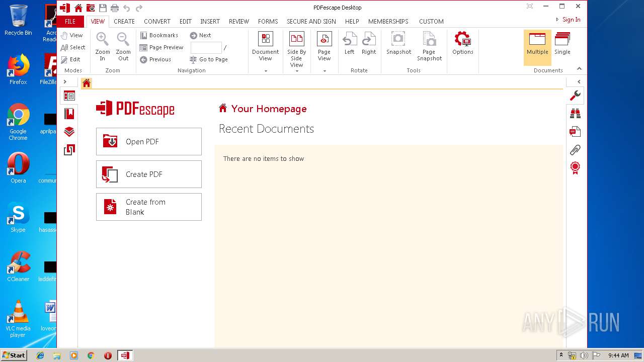This screenshot has height=362, width=644.
Task: Expand the Side By Side View dropdown arrow
Action: pyautogui.click(x=297, y=71)
